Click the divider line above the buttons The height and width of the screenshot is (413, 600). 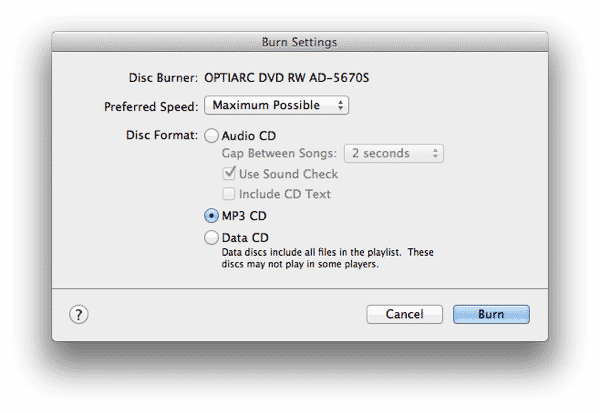point(299,289)
